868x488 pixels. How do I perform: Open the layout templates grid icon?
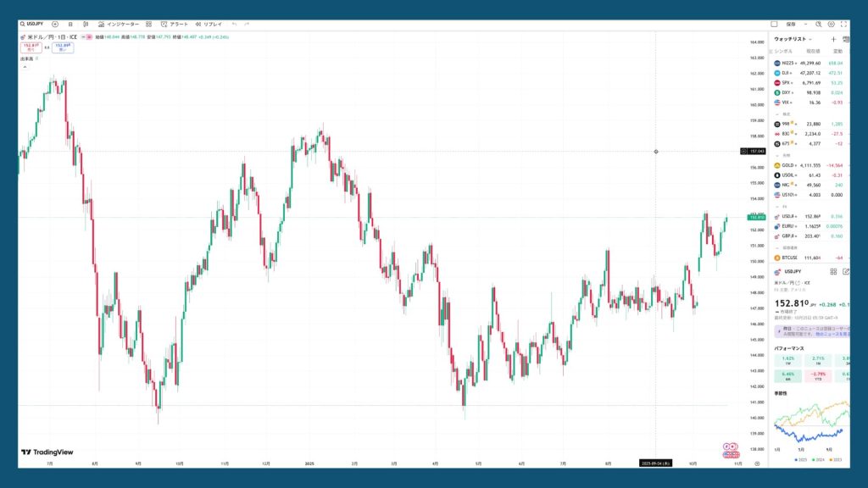(x=149, y=25)
